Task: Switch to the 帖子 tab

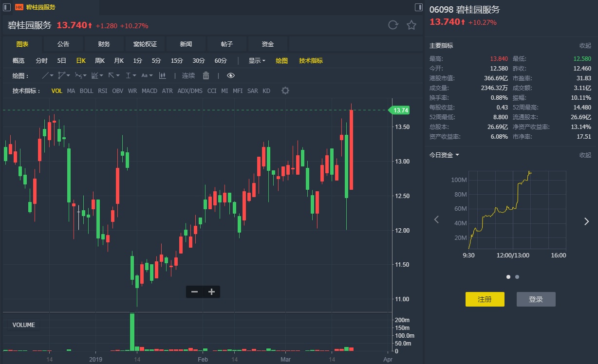Action: point(227,44)
